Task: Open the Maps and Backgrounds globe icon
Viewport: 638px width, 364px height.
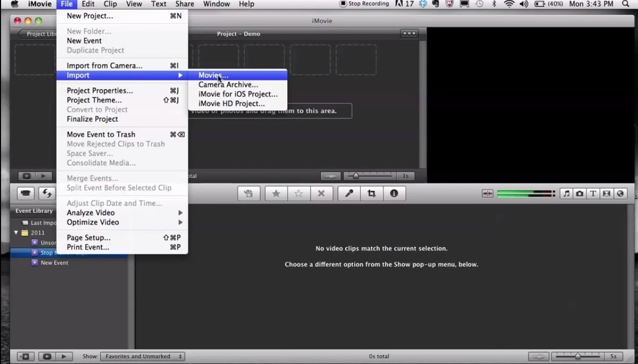Action: [x=620, y=193]
